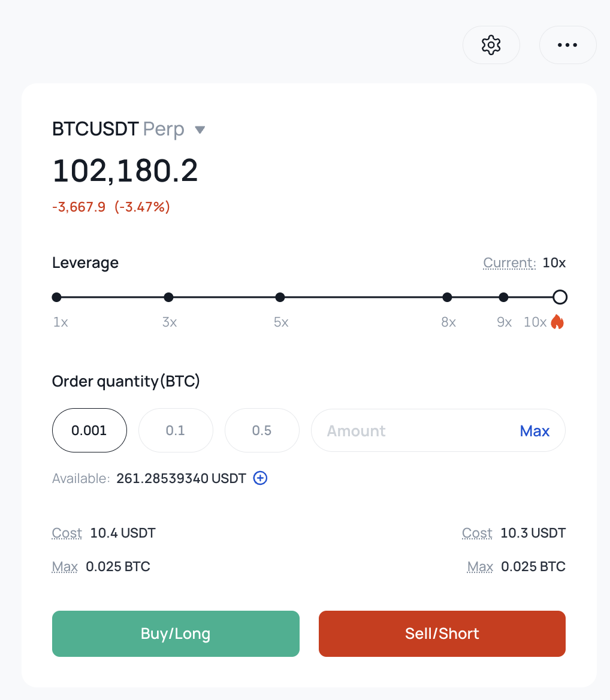This screenshot has height=700, width=610.
Task: Set leverage slider to 1x point
Action: pyautogui.click(x=57, y=297)
